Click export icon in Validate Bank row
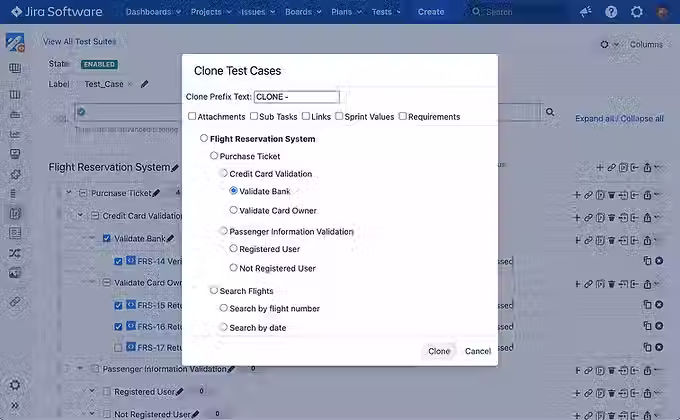 (647, 240)
